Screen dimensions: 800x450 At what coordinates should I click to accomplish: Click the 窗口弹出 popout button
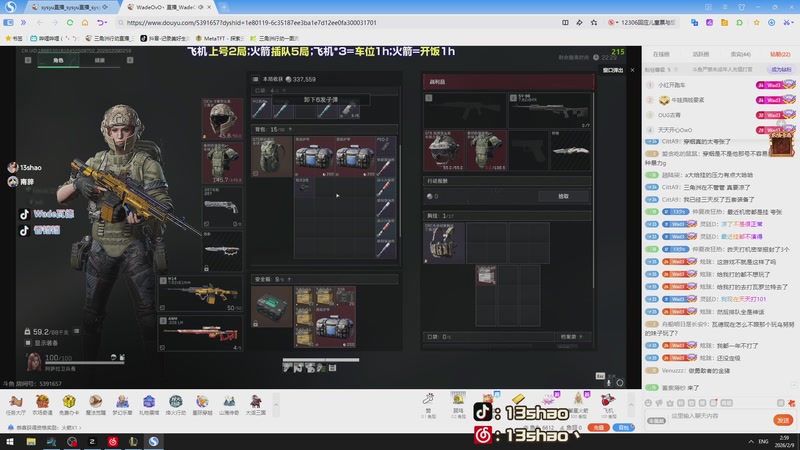click(613, 70)
